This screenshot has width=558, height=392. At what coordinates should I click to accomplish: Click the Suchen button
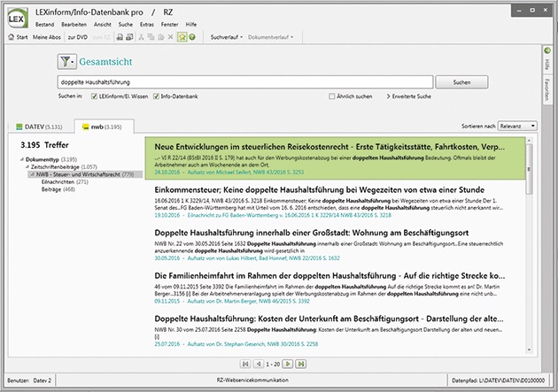pos(461,81)
